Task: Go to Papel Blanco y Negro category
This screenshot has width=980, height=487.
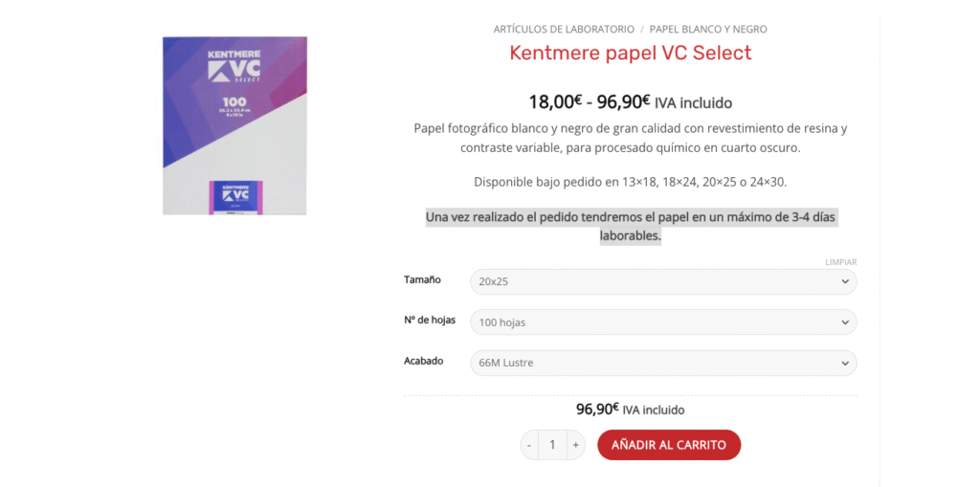Action: click(708, 30)
